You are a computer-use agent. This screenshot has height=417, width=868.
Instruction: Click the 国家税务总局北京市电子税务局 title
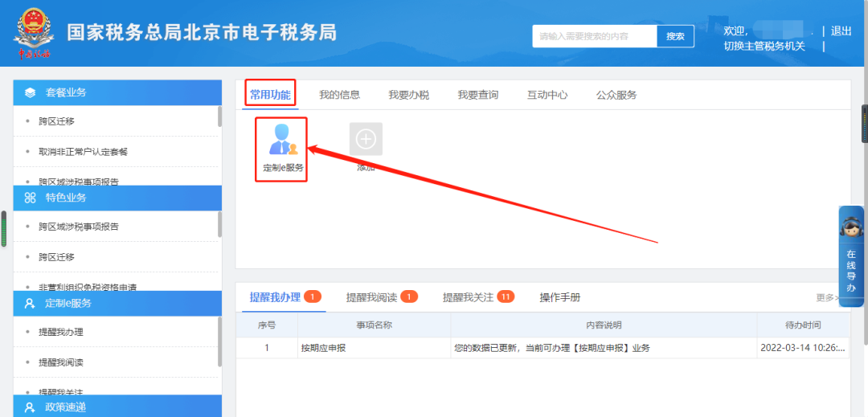(202, 33)
